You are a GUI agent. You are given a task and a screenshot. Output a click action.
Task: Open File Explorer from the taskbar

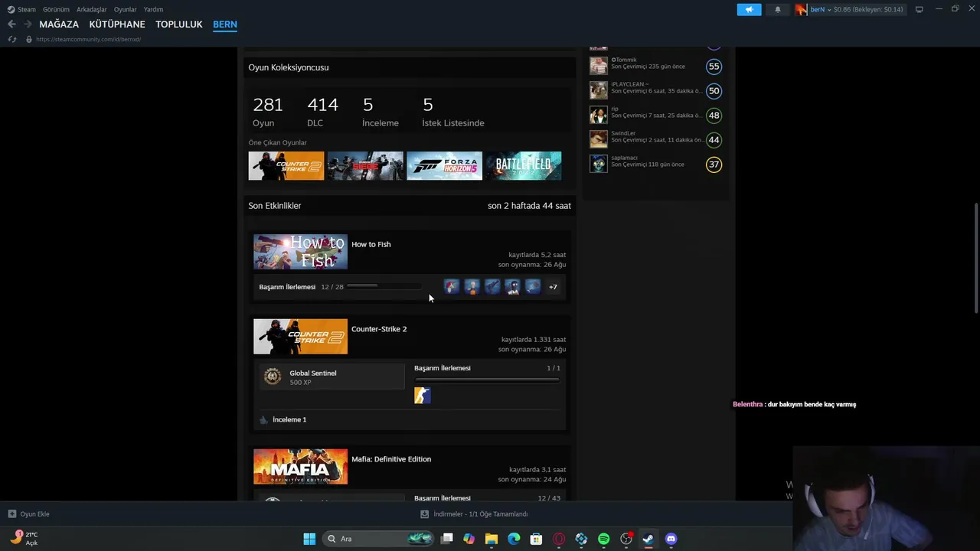click(x=492, y=539)
